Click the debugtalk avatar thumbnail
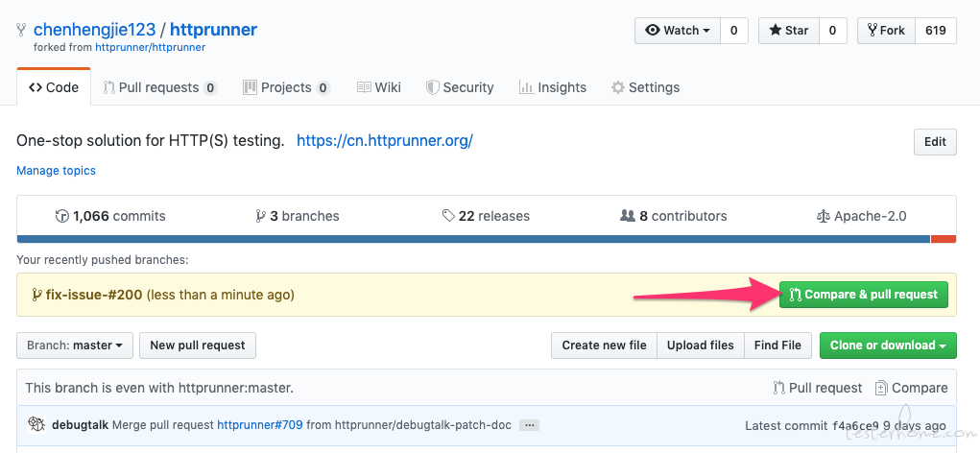This screenshot has height=453, width=980. click(x=36, y=425)
